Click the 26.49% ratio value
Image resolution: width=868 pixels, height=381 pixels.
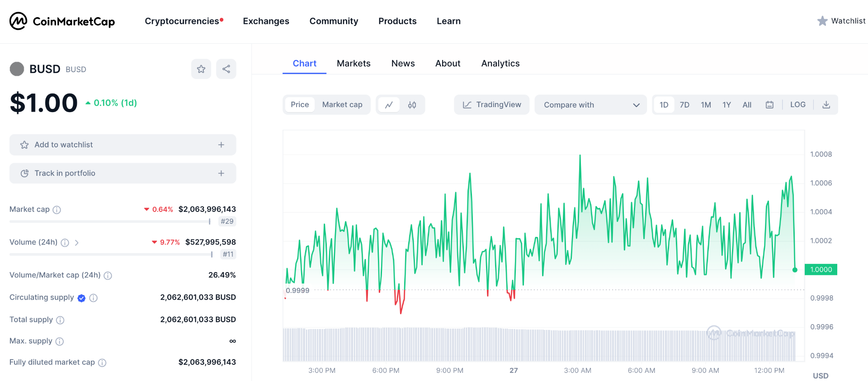coord(222,275)
